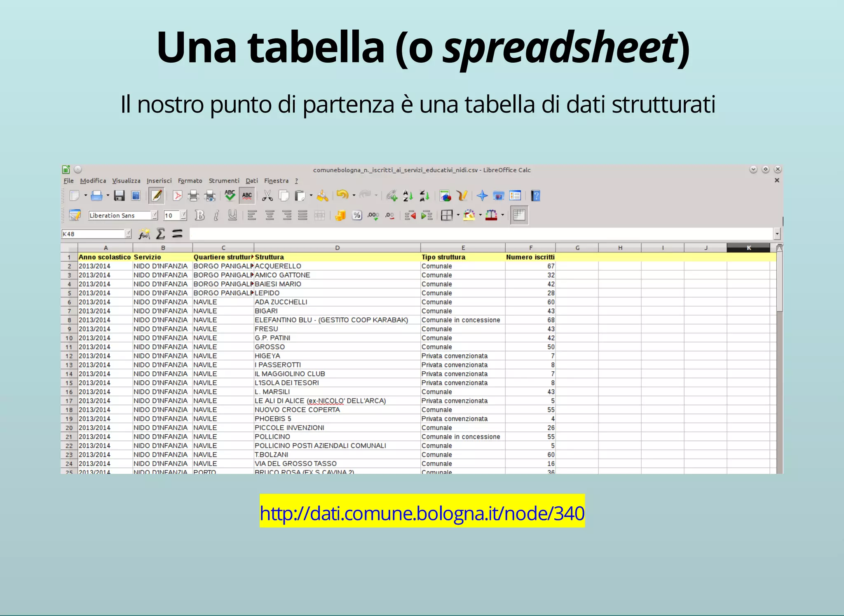Click the Sum sigma icon
This screenshot has height=616, width=844.
coord(161,234)
